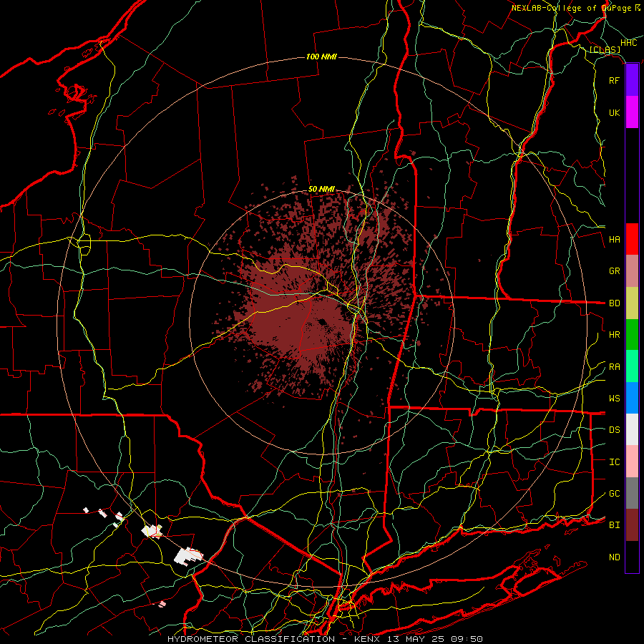Click the [CLAS] label
This screenshot has width=644, height=644.
[605, 49]
